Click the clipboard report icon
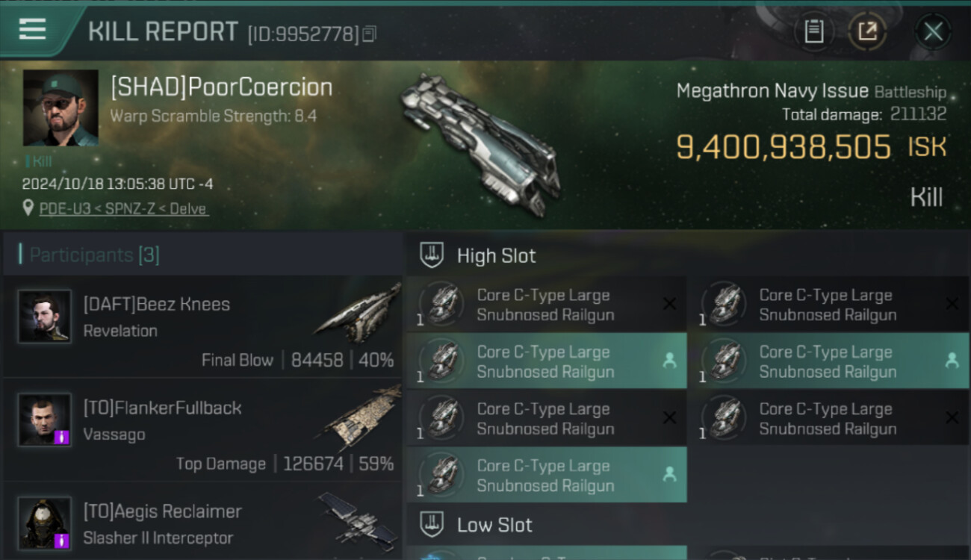The image size is (971, 560). pos(813,31)
